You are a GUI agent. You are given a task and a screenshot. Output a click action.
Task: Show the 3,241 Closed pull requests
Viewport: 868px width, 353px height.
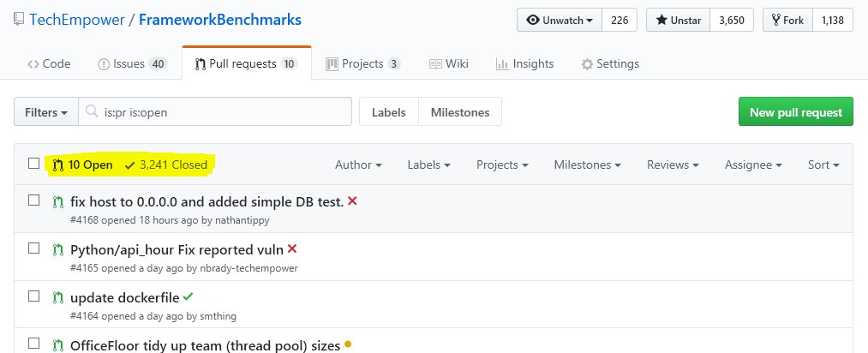coord(166,165)
